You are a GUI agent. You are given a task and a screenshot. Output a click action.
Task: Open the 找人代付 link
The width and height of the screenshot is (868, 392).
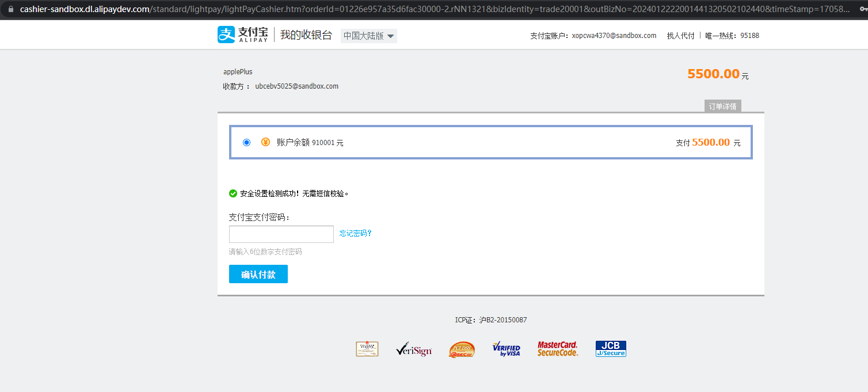(681, 36)
